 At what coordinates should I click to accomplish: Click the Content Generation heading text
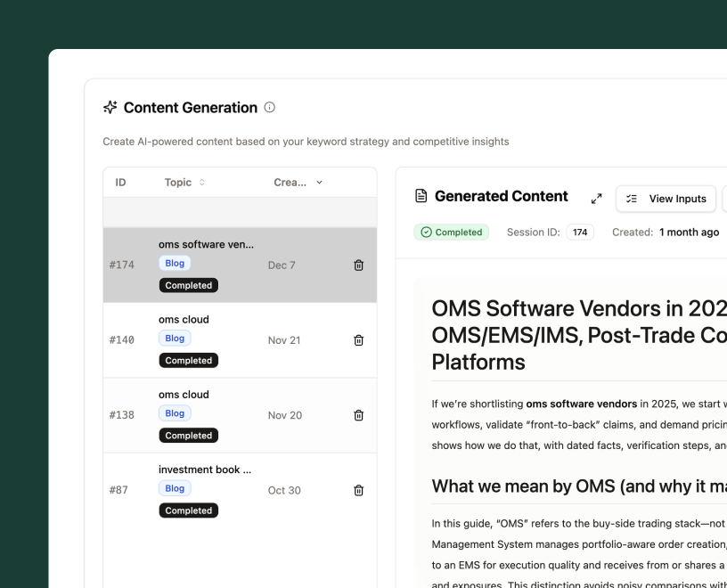(x=190, y=108)
